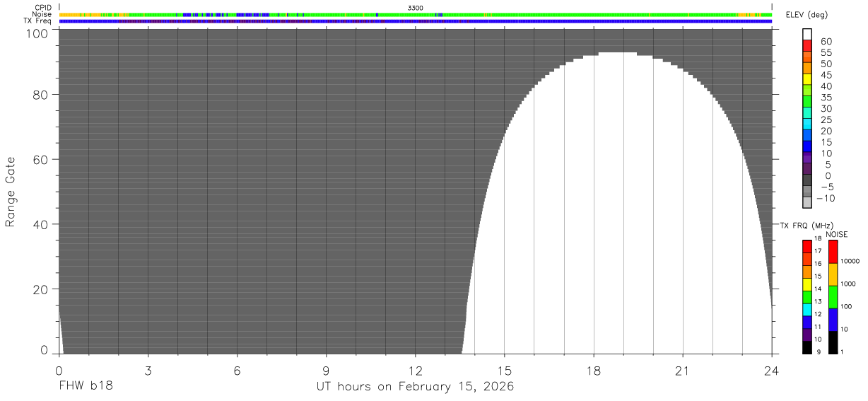Click x-axis tick label '18'
868x401 pixels.
click(x=593, y=371)
